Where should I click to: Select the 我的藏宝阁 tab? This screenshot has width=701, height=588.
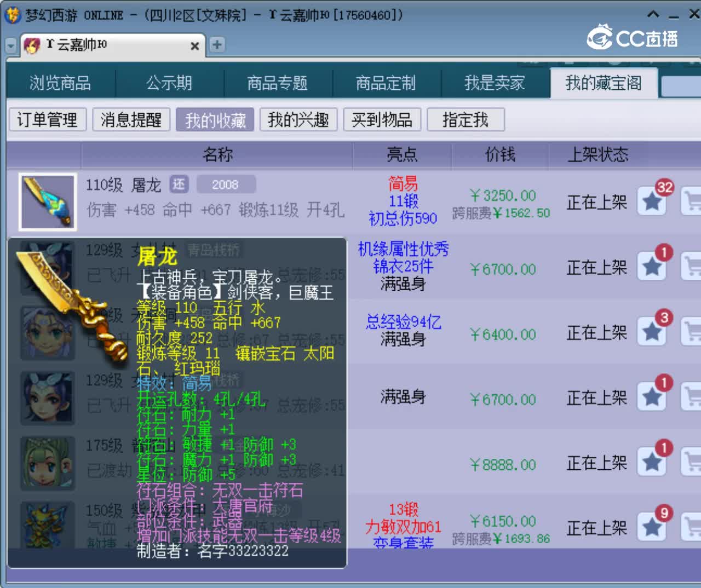pos(604,83)
